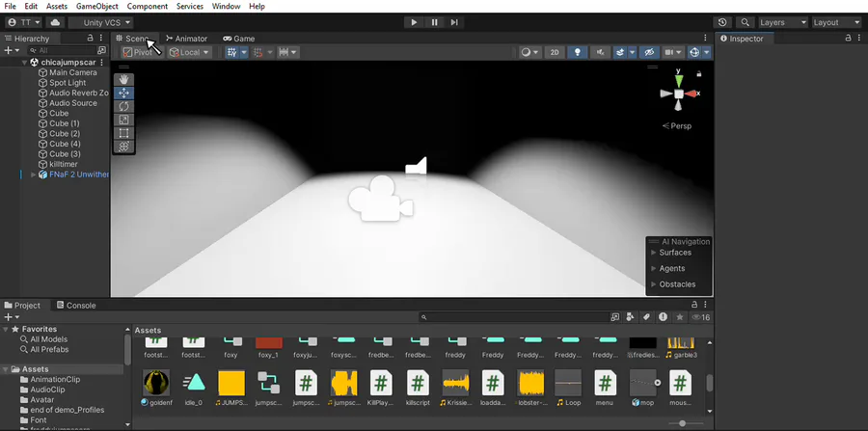This screenshot has width=868, height=431.
Task: Toggle hidden packages visibility count 16
Action: click(x=701, y=317)
